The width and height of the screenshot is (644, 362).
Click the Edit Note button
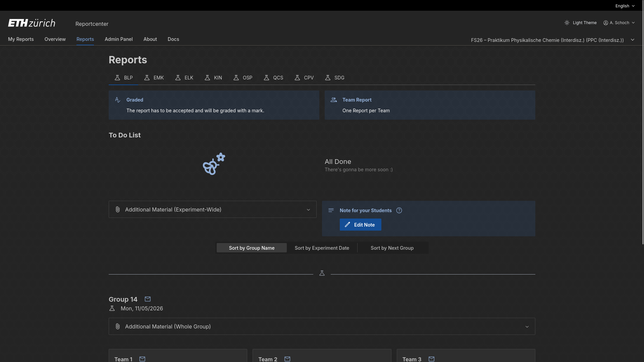tap(360, 225)
